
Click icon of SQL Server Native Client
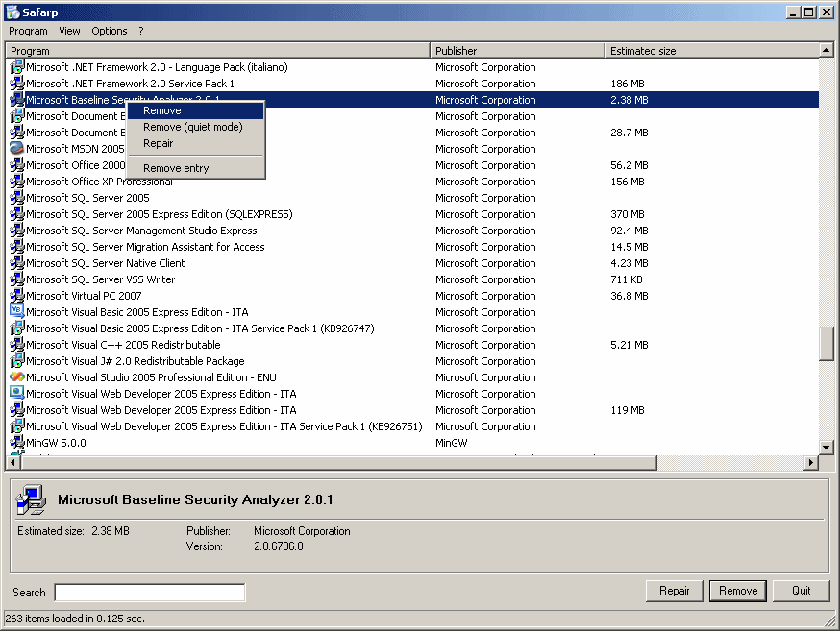17,263
